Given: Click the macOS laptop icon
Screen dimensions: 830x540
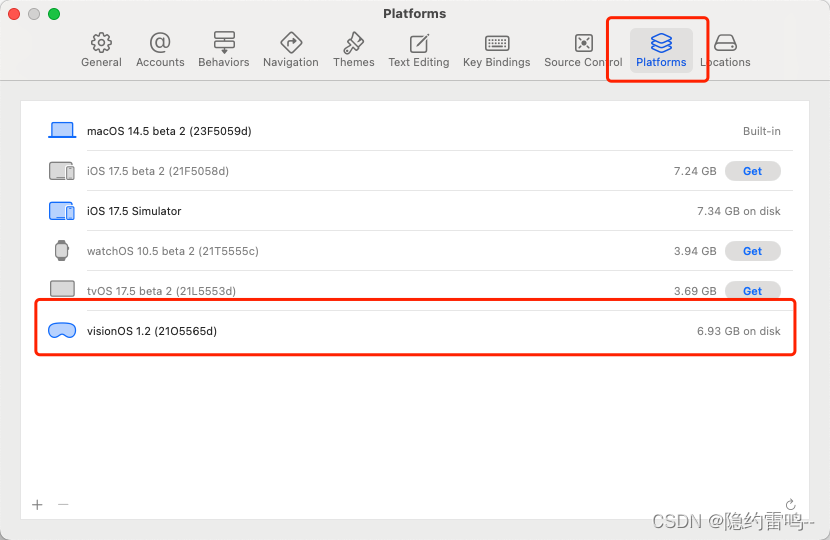Looking at the screenshot, I should tap(62, 130).
